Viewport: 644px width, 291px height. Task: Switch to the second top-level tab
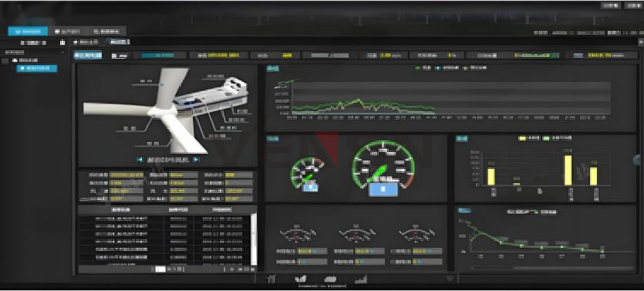coord(67,31)
